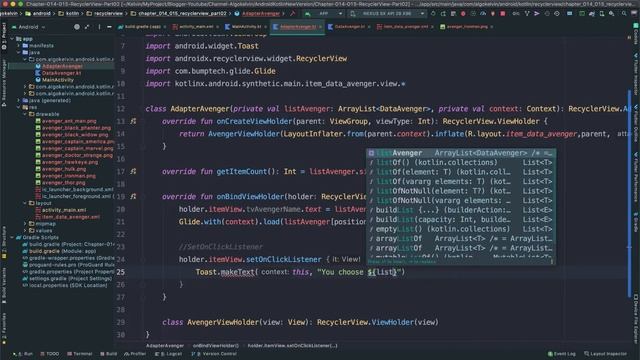Click the editor vertical scrollbar

click(629, 194)
